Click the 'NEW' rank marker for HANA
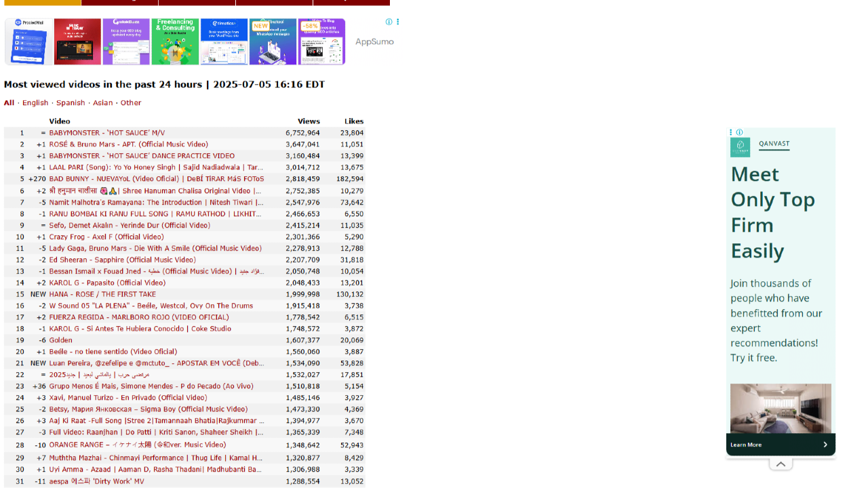 (38, 294)
